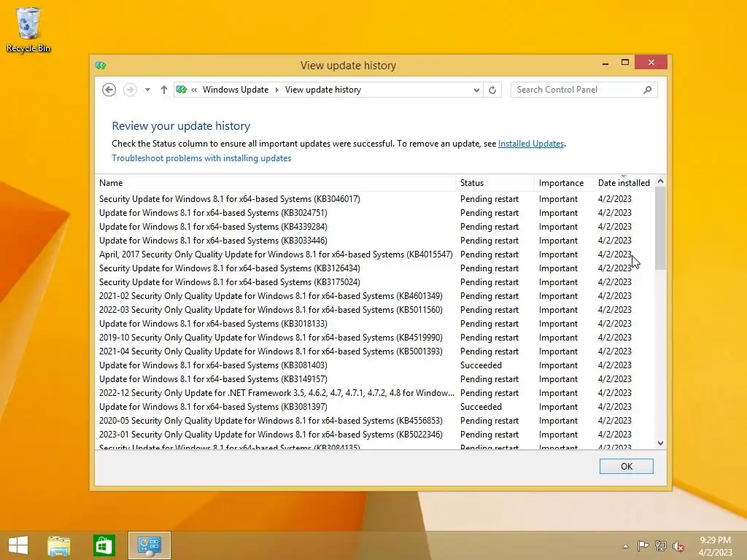Open the Recycle Bin desktop icon
The height and width of the screenshot is (560, 747).
coord(28,29)
